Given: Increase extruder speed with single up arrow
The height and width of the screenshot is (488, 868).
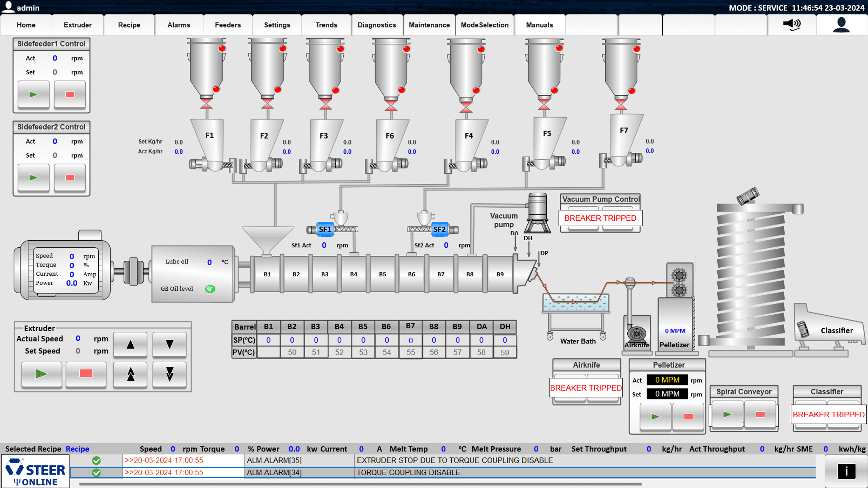Looking at the screenshot, I should [x=130, y=344].
